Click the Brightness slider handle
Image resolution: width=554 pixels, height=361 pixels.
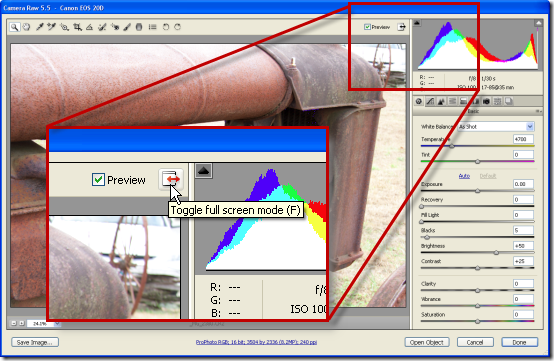496,253
